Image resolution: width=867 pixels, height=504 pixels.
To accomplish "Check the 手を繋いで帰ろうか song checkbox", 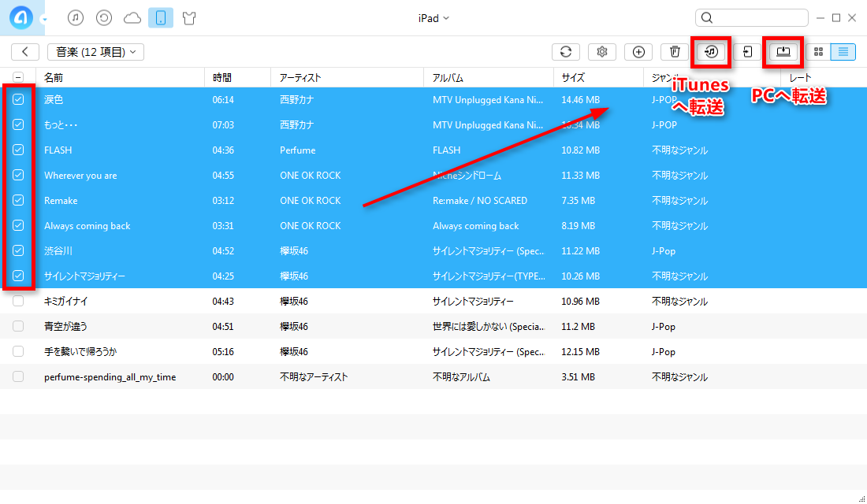I will click(18, 351).
